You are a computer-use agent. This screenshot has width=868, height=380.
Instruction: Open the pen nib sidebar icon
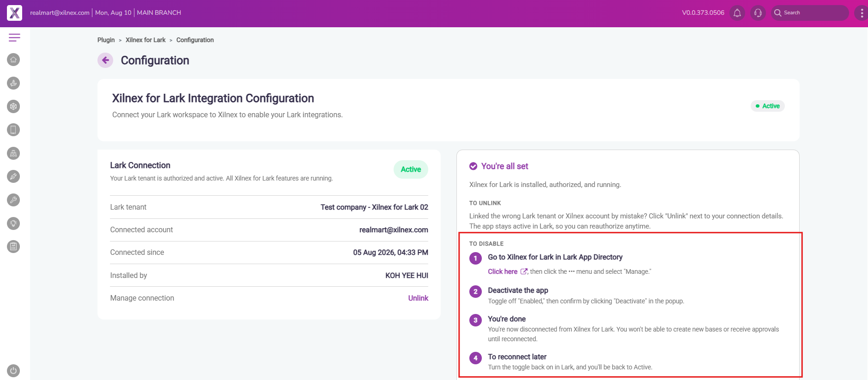point(13,176)
